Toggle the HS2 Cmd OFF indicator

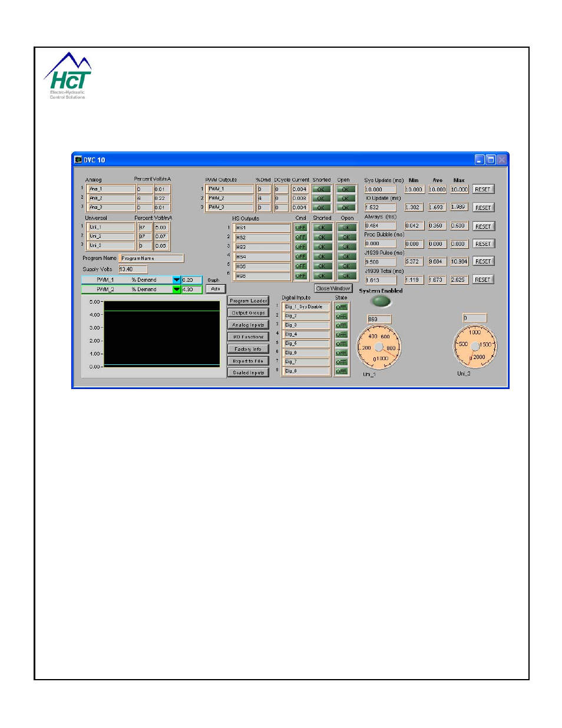point(300,238)
